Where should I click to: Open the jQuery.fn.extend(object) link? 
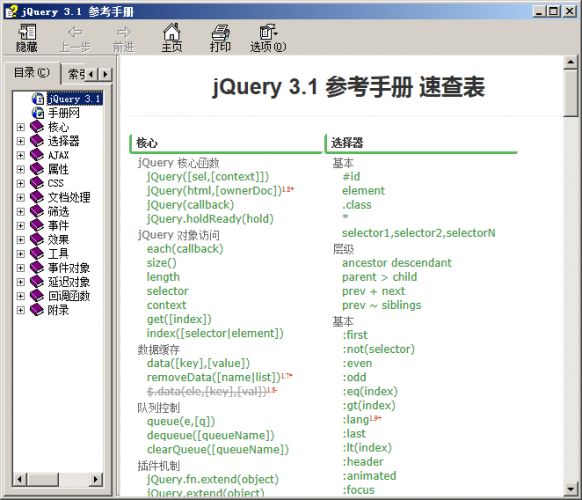(x=213, y=480)
